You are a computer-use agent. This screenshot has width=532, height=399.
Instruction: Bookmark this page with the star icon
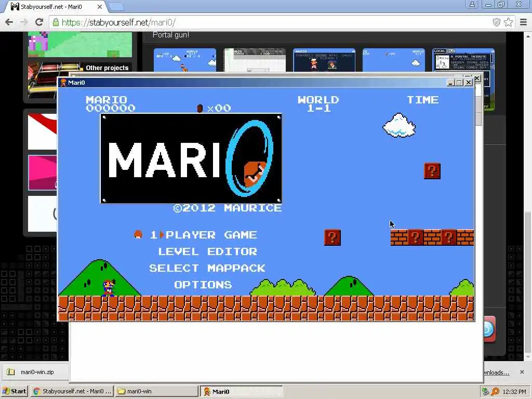(508, 22)
